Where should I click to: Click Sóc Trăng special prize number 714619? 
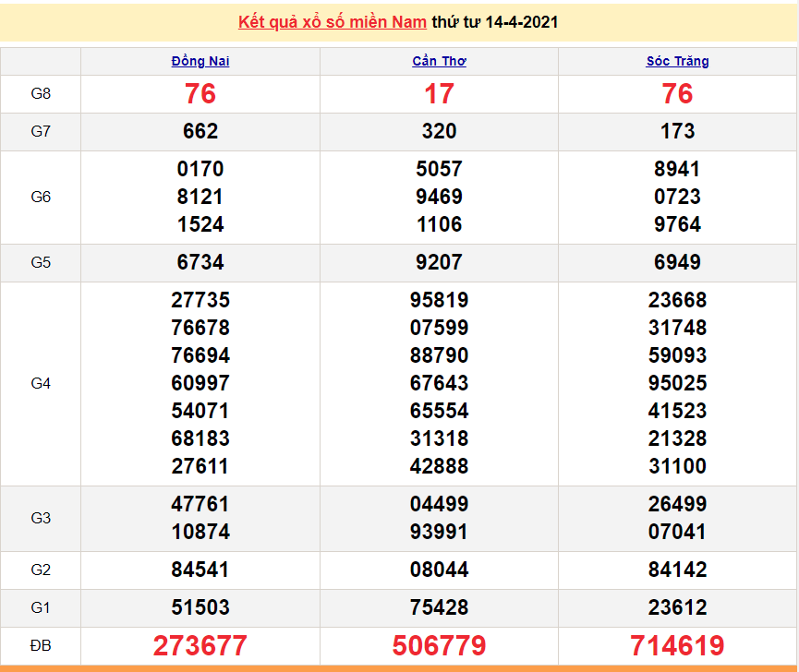(677, 645)
